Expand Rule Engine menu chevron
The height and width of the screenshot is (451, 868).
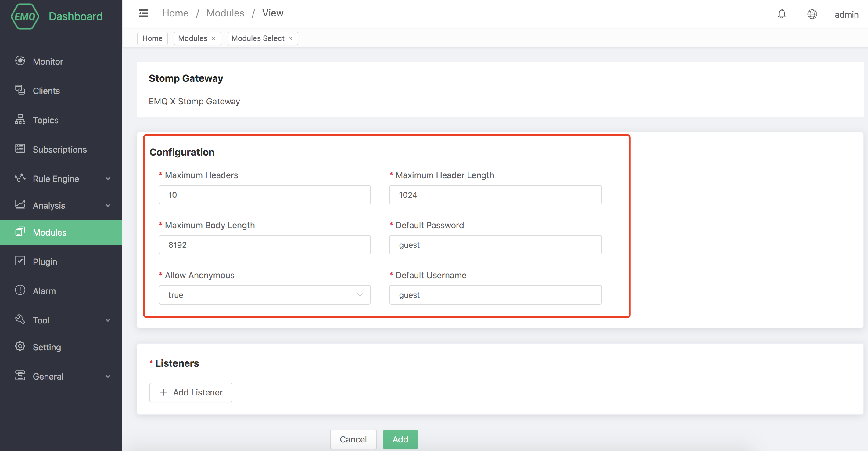click(108, 179)
